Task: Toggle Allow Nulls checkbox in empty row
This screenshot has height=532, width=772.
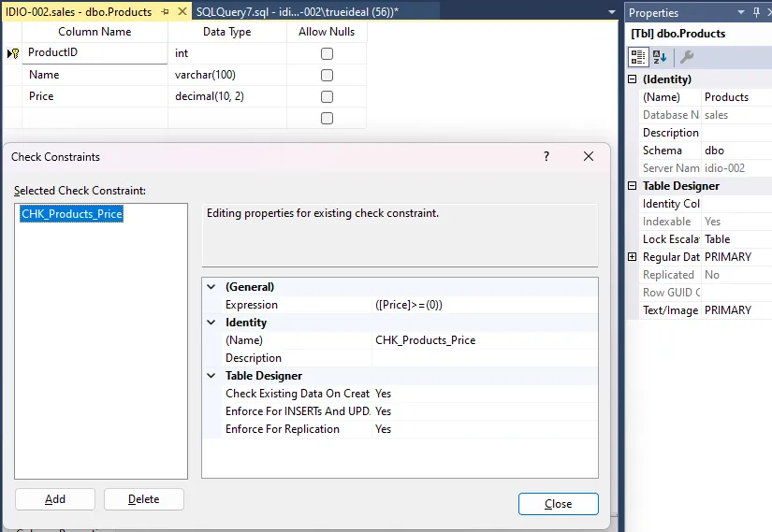Action: pyautogui.click(x=327, y=119)
